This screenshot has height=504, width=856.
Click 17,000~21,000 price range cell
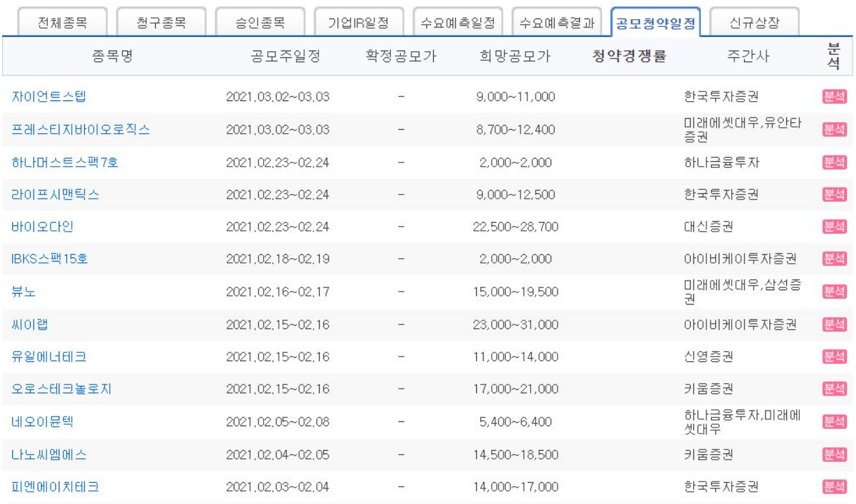point(516,390)
